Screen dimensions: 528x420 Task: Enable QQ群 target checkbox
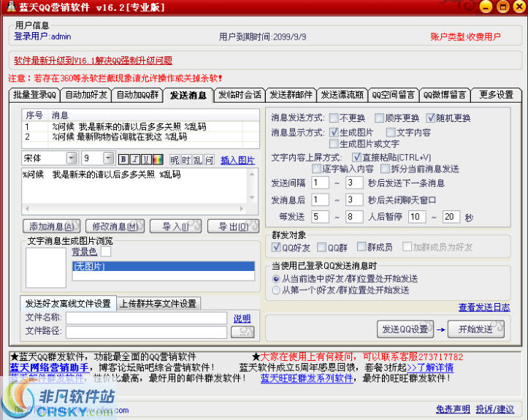click(x=321, y=247)
